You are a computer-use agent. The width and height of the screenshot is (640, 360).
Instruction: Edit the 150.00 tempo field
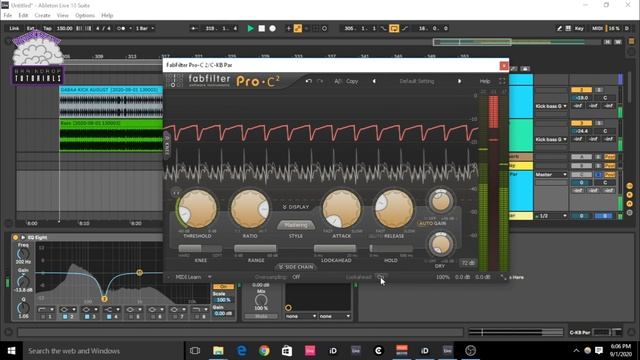coord(64,28)
